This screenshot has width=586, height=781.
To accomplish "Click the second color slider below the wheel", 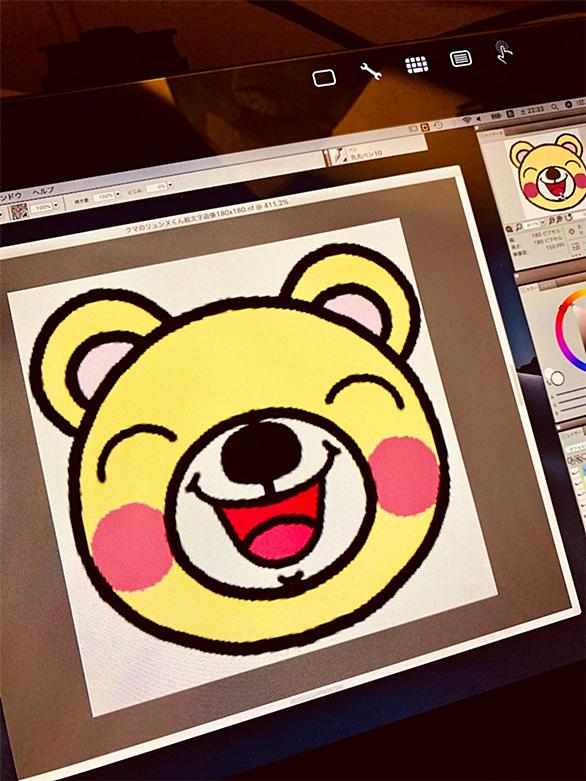I will (x=573, y=399).
